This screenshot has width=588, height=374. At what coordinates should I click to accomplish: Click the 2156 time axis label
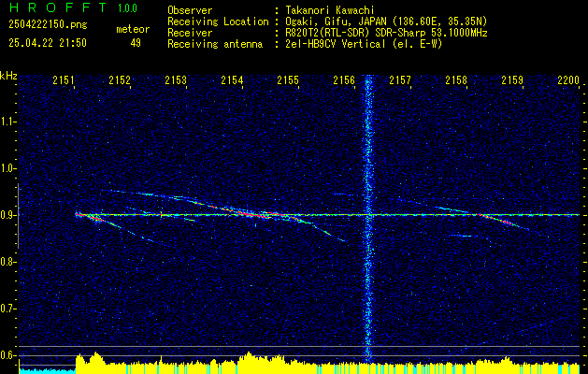pyautogui.click(x=344, y=80)
